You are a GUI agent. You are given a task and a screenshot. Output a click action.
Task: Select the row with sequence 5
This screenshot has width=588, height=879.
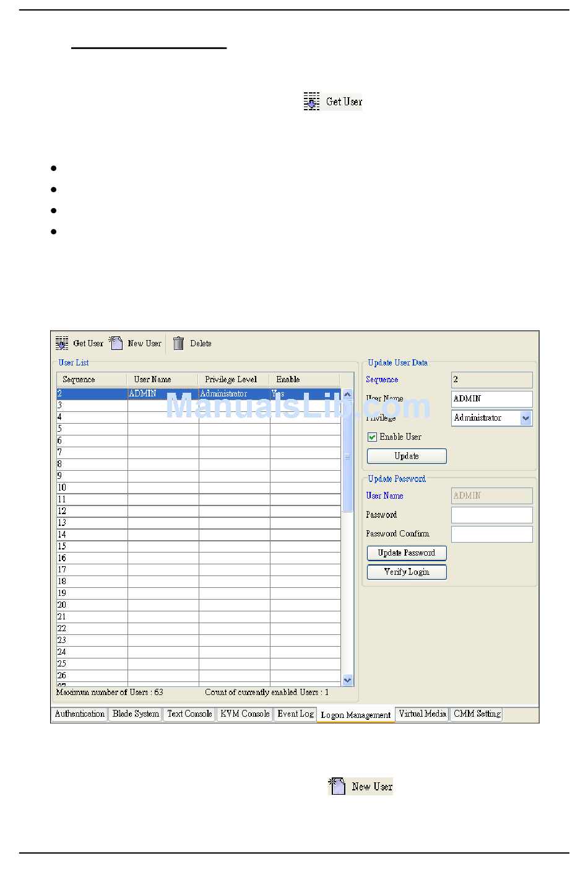[199, 429]
